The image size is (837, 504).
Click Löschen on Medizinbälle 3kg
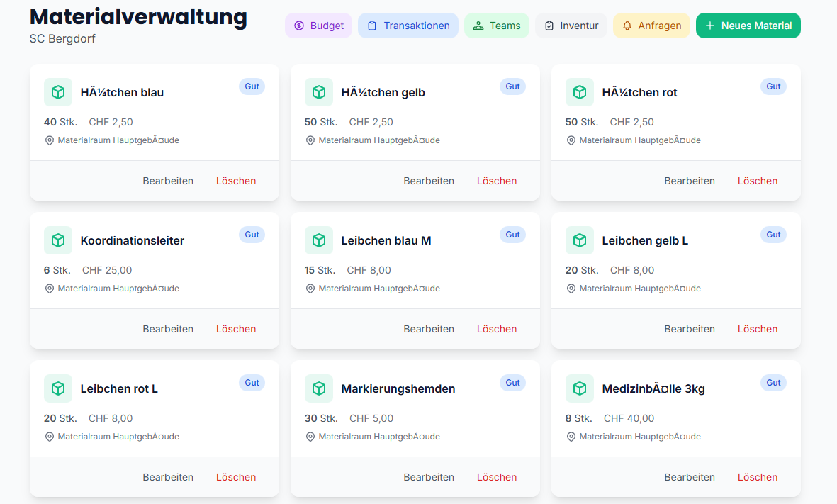[757, 477]
